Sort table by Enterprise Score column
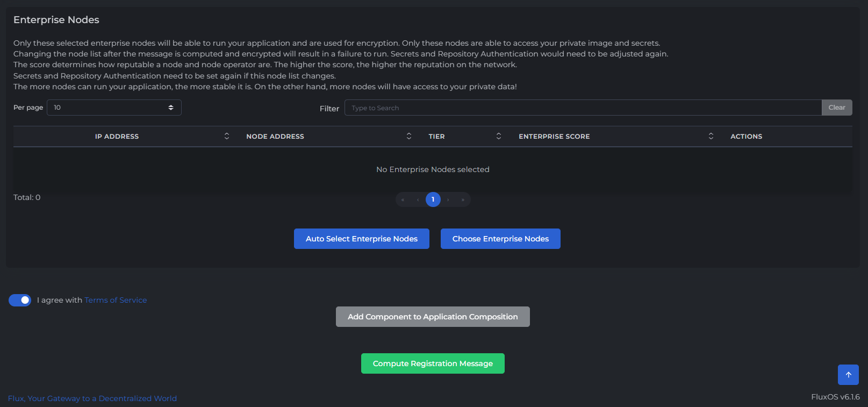Viewport: 868px width, 407px height. [554, 137]
